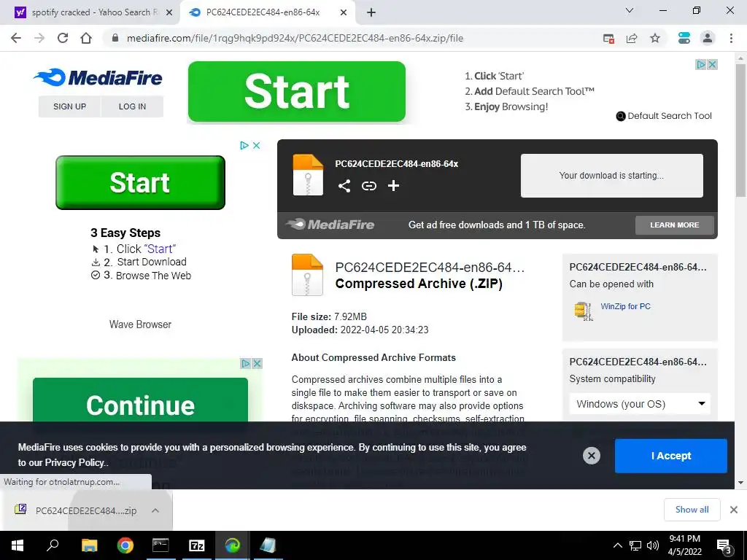Click the WinZip icon
The image size is (747, 560).
coord(584,311)
